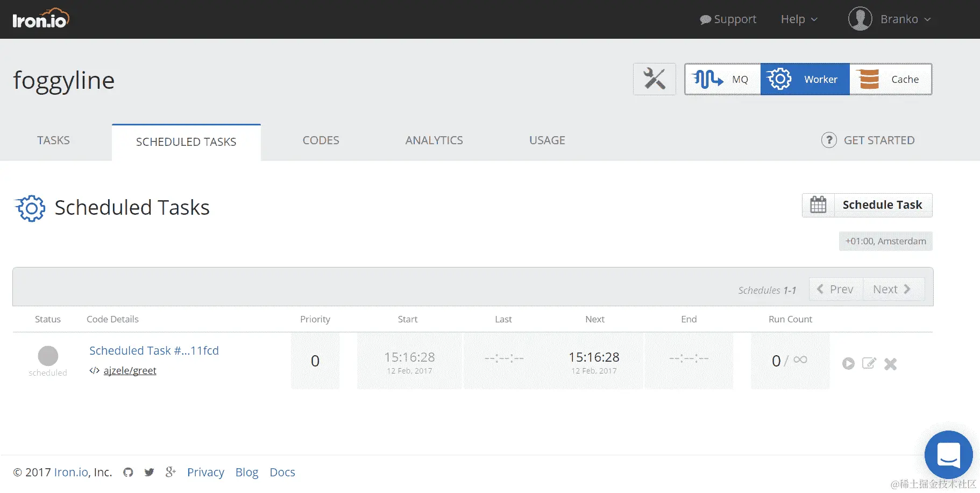Click the Run Count column header
This screenshot has height=493, width=980.
[790, 319]
